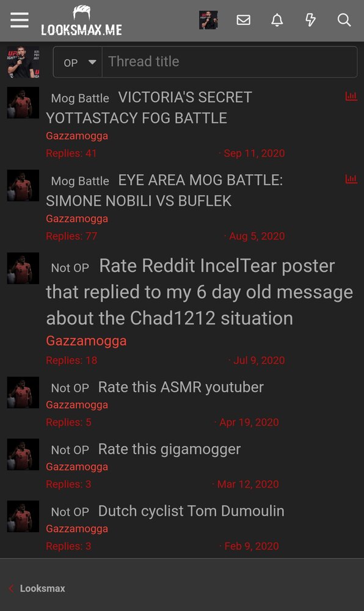The width and height of the screenshot is (364, 611).
Task: Open Eye Area Mog Battle Simone Nobili thread
Action: coord(164,191)
